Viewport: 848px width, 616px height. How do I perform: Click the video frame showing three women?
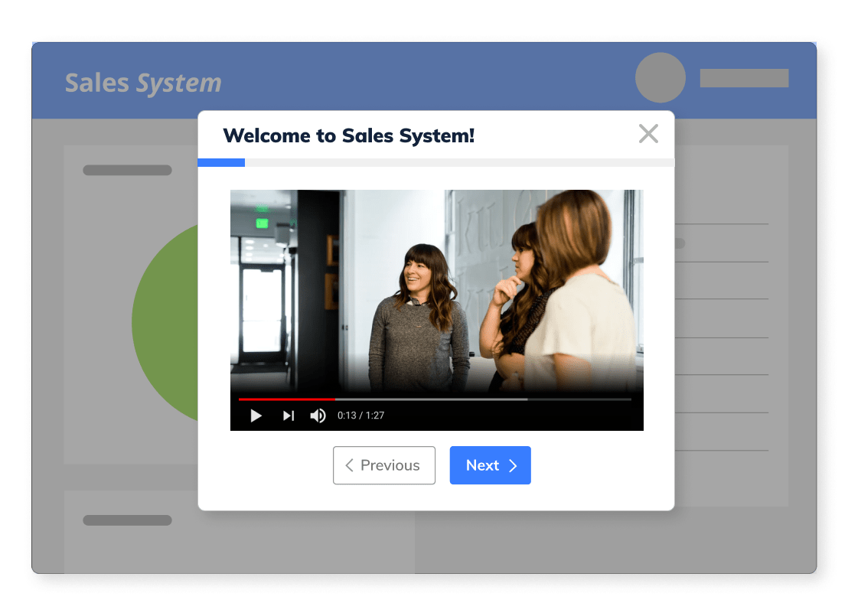click(x=436, y=291)
